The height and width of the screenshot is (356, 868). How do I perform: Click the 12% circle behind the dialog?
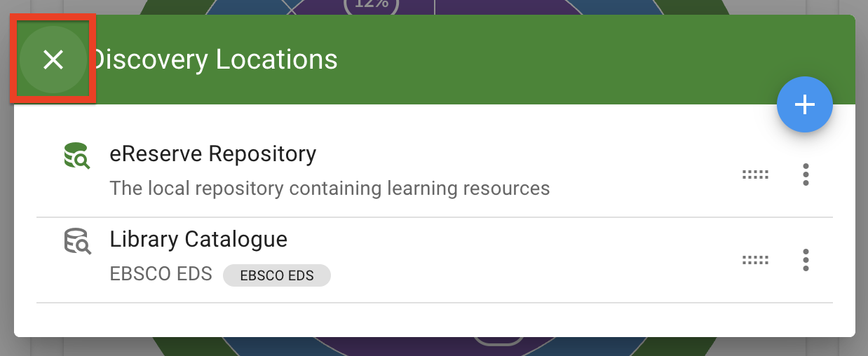click(371, 6)
